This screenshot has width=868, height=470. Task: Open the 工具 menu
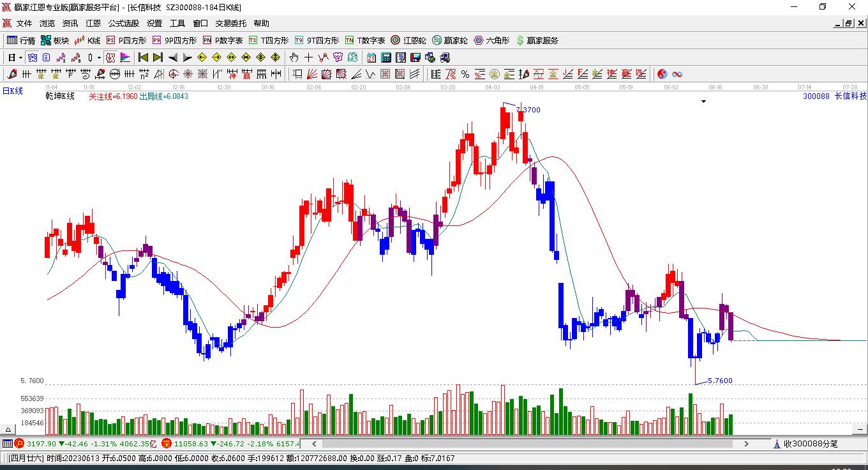[177, 24]
